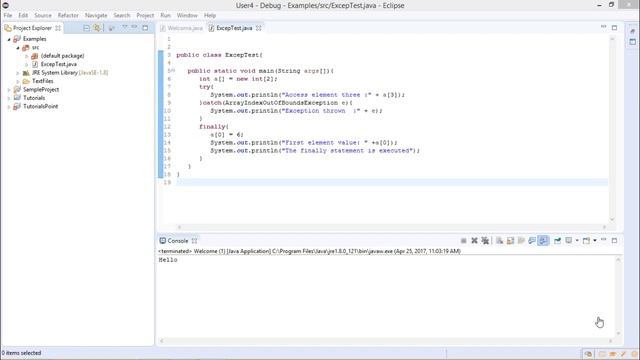
Task: Click editor vertical scrollbar
Action: tap(612, 129)
